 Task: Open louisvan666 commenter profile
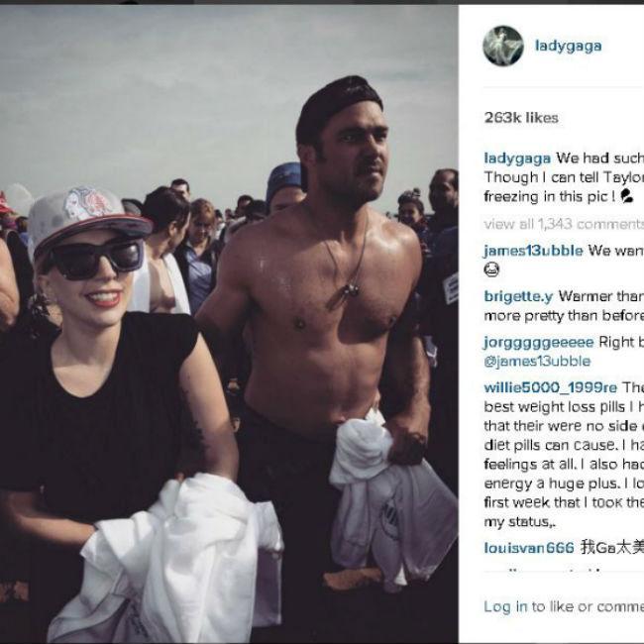[529, 548]
